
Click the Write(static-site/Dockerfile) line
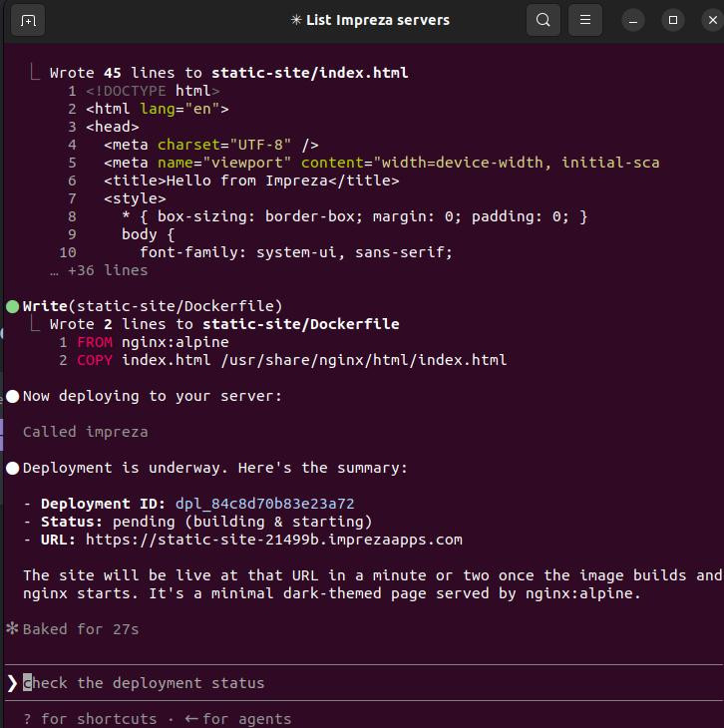point(153,306)
